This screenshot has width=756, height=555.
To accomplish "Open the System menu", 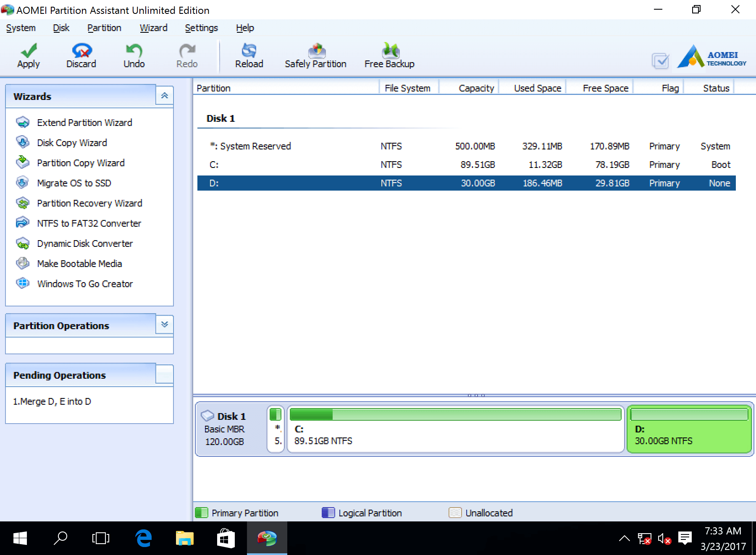I will [x=21, y=28].
